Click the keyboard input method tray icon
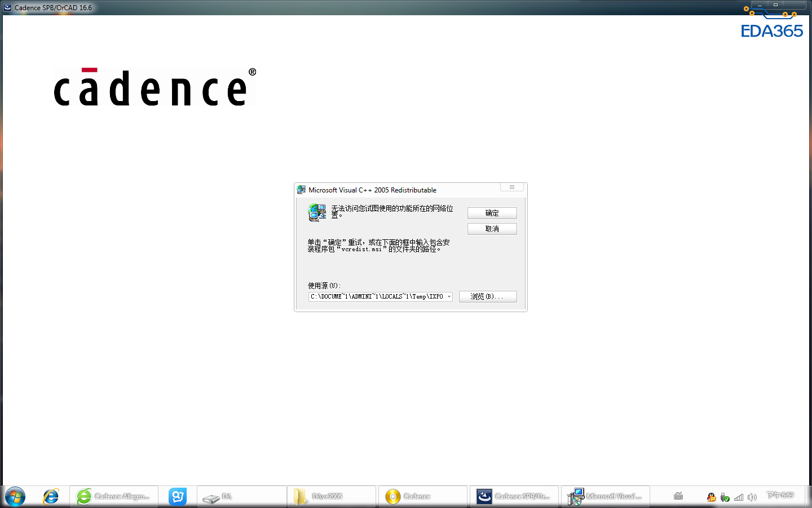 (x=678, y=496)
